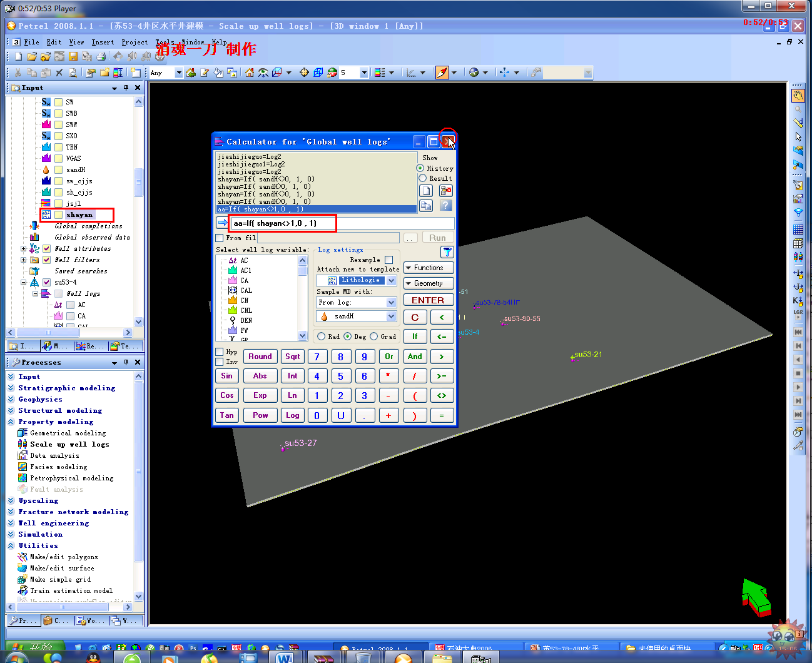Expand the Well filters tree node
The height and width of the screenshot is (663, 812).
tap(24, 260)
